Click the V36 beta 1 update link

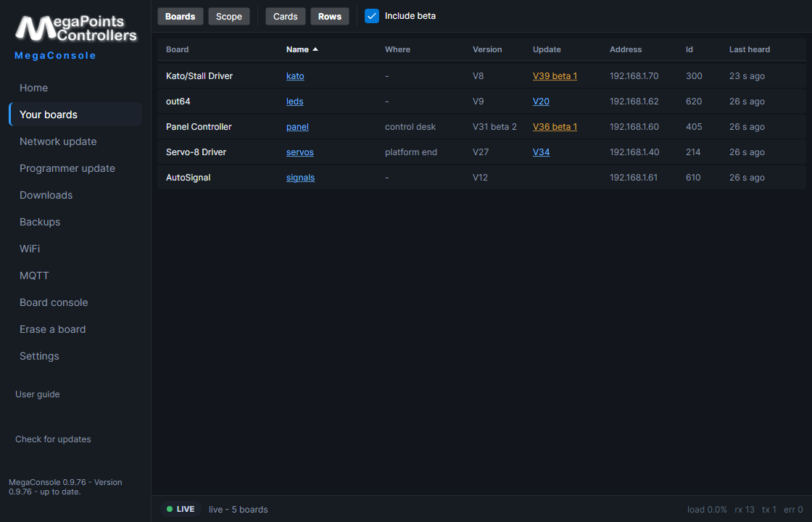(555, 127)
